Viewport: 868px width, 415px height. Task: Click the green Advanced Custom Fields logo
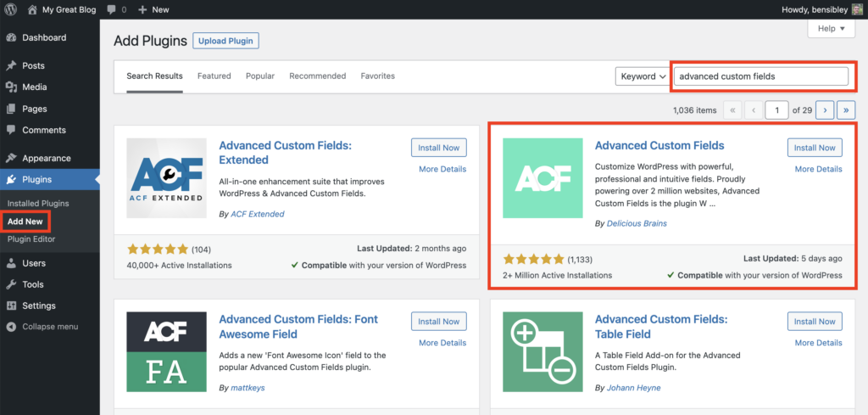[x=542, y=178]
